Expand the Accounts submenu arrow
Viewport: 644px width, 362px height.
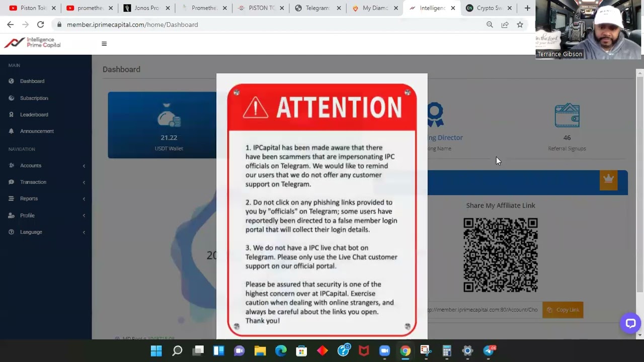coord(84,165)
